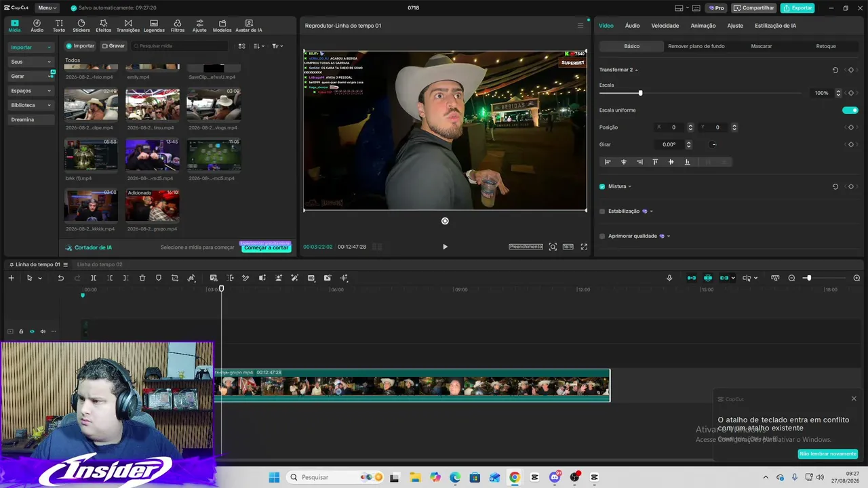Toggle main track magnet snapping
868x488 pixels.
tap(691, 278)
